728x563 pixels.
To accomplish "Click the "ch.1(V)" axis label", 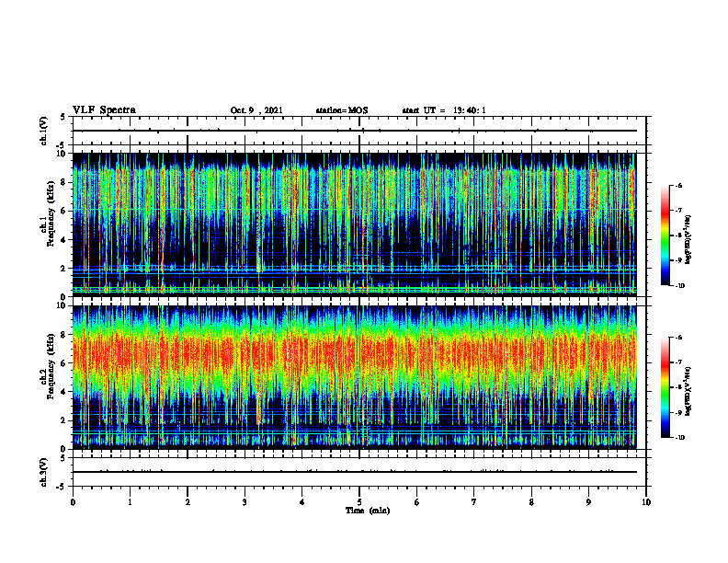I will [44, 131].
